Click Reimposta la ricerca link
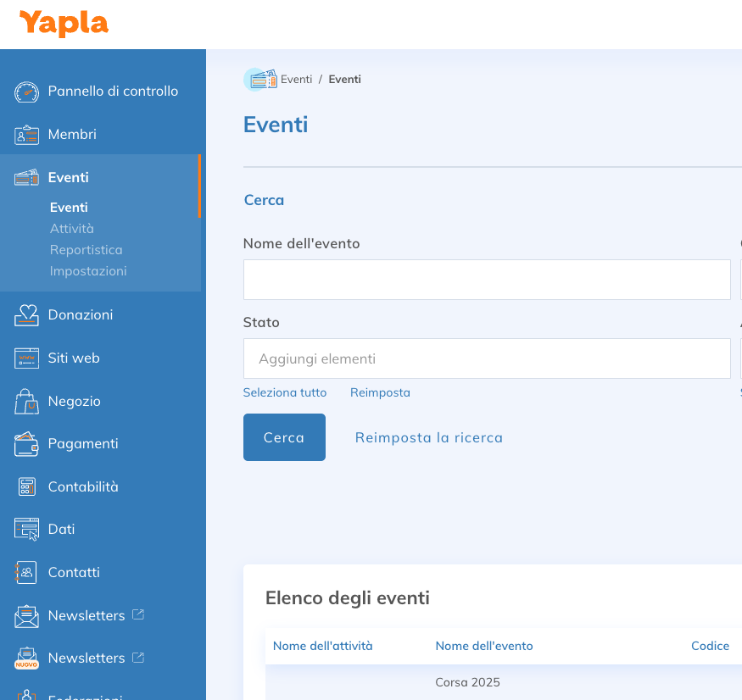The width and height of the screenshot is (742, 700). tap(429, 437)
